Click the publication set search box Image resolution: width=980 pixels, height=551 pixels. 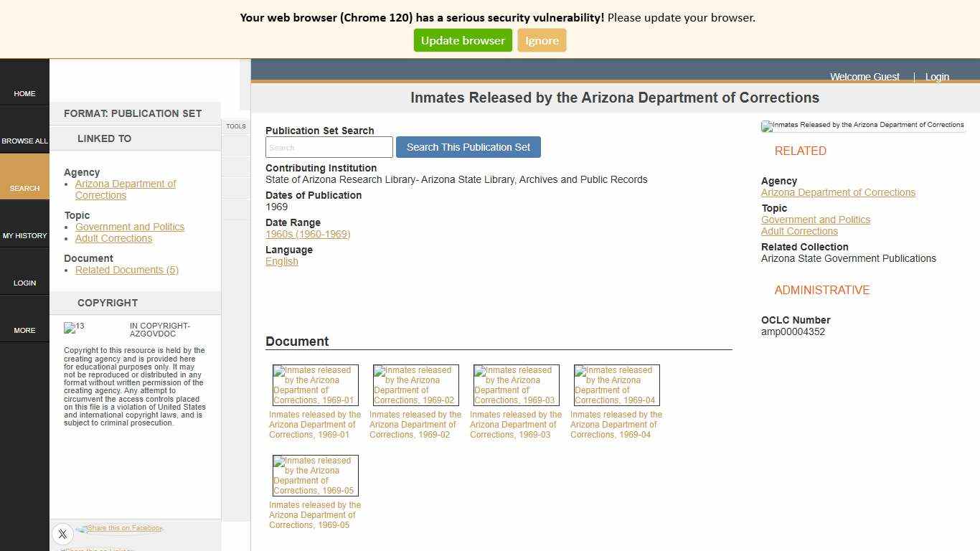click(x=329, y=147)
